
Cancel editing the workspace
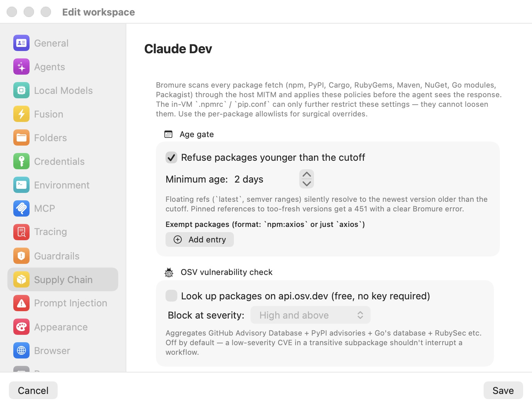tap(33, 390)
